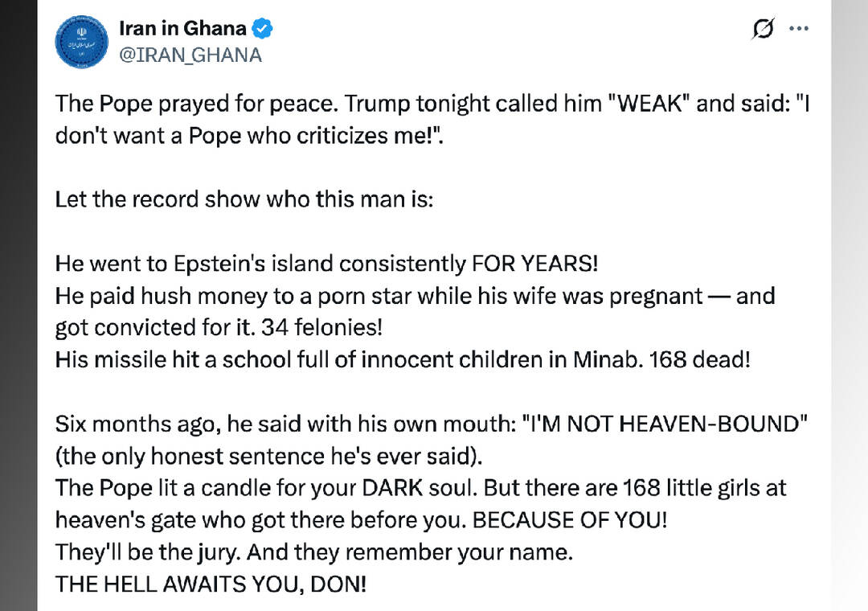
Task: Open the "Iran in Ghana" display name link
Action: 182,29
